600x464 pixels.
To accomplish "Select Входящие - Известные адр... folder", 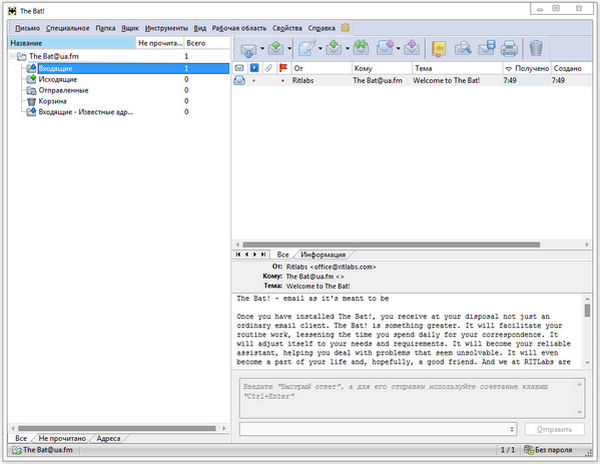I will (86, 112).
